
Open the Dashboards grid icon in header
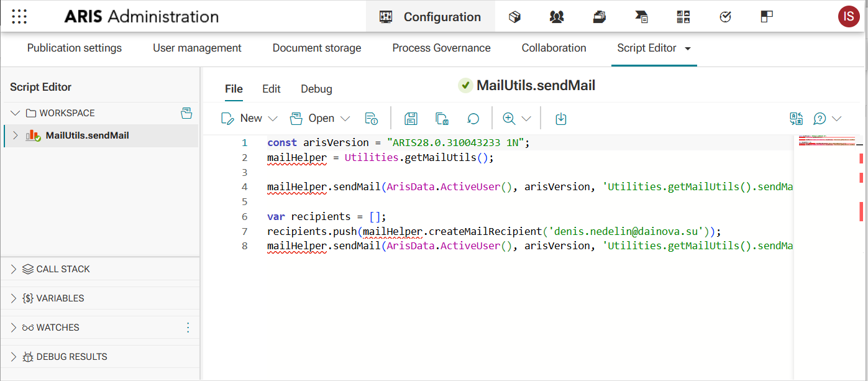pos(683,16)
